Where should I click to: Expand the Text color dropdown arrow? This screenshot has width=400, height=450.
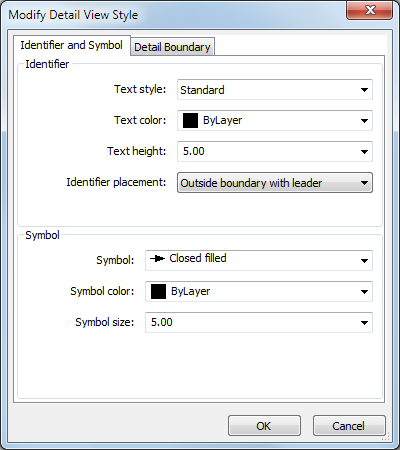[x=364, y=121]
